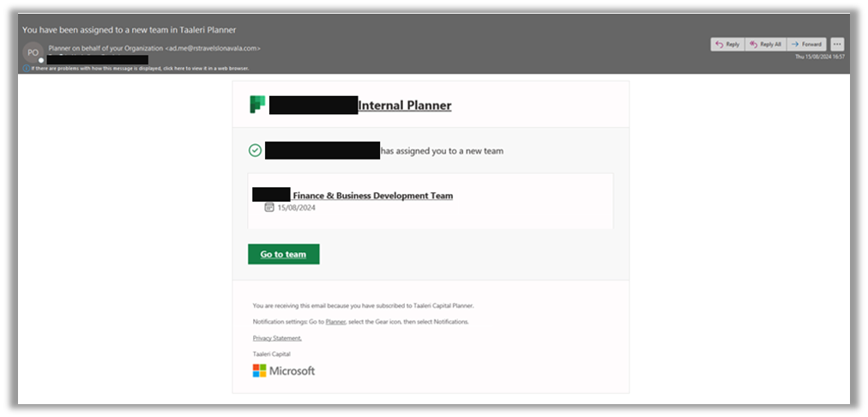Click the info icon in message bar
The height and width of the screenshot is (417, 868).
(27, 68)
